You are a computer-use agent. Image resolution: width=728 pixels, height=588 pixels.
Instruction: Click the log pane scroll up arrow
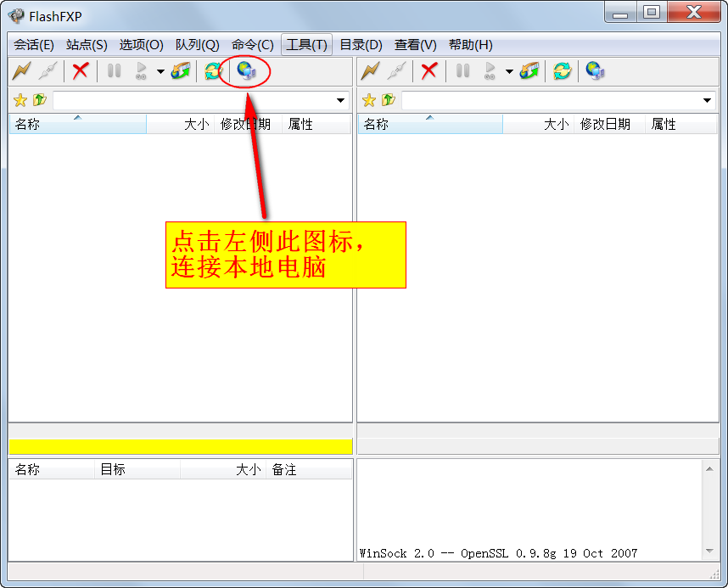(709, 469)
